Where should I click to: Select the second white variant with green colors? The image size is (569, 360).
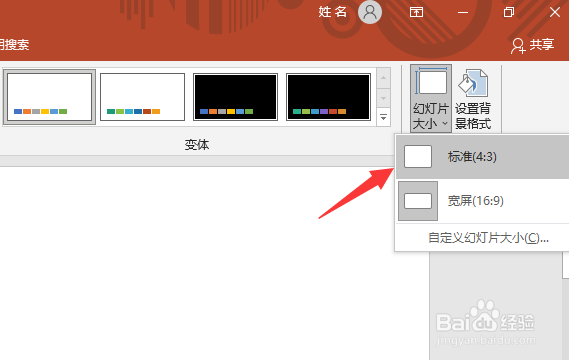coord(142,97)
